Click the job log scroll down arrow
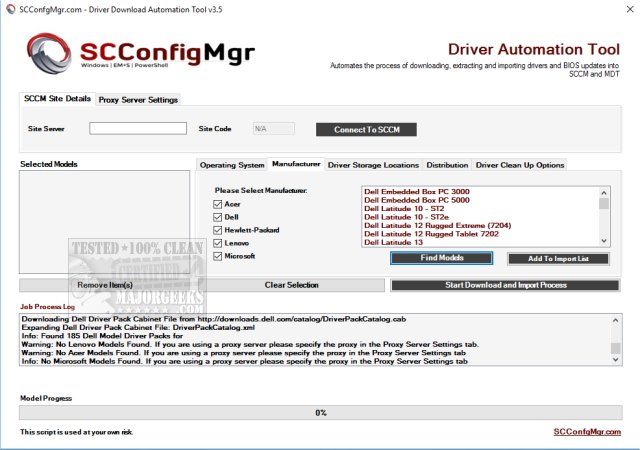Screen dimensions: 640x450 [x=616, y=359]
